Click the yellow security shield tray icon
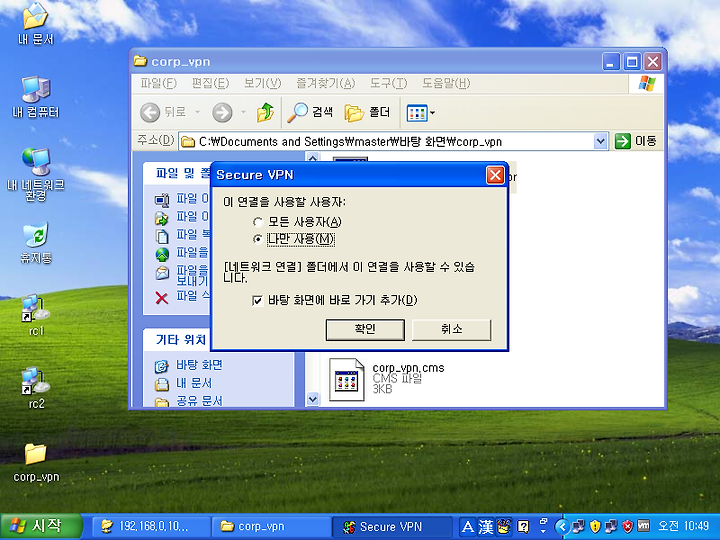Image resolution: width=720 pixels, height=540 pixels. pos(595,526)
